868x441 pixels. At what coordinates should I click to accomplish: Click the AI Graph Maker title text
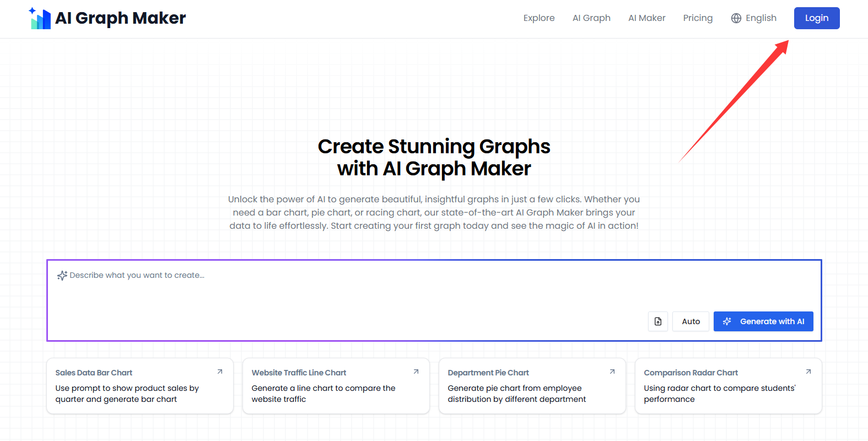(121, 18)
